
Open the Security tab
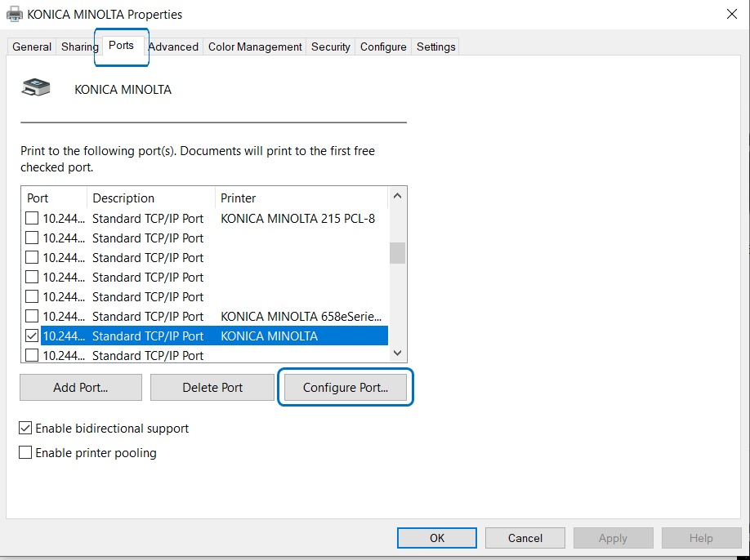[330, 47]
